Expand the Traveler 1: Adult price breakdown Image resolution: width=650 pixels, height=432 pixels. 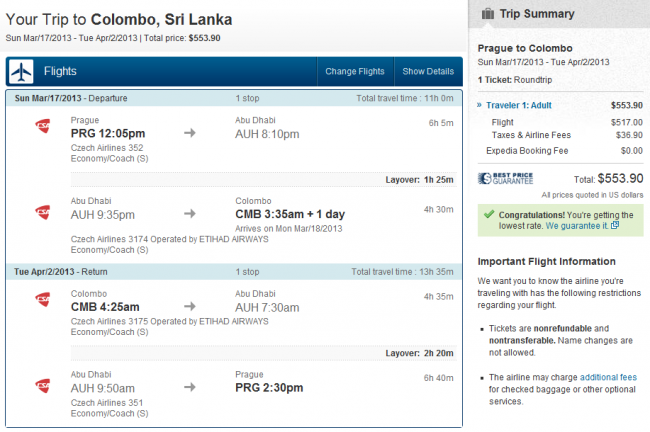(x=518, y=104)
